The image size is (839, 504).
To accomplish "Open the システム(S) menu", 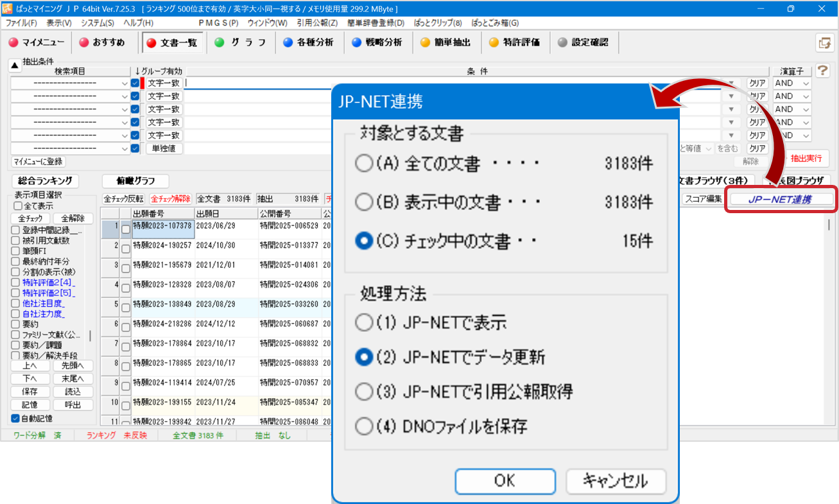I will pyautogui.click(x=98, y=22).
